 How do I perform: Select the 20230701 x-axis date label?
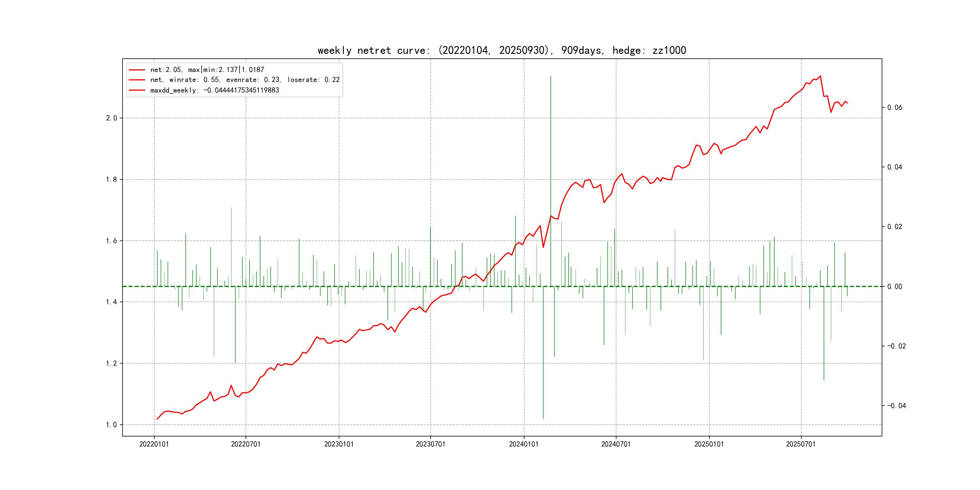pyautogui.click(x=430, y=444)
